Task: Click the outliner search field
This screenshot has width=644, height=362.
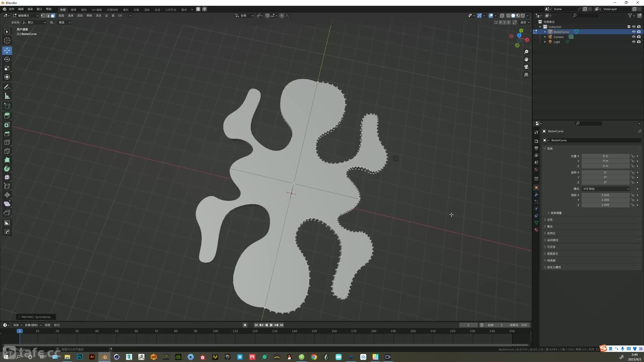Action: (586, 16)
